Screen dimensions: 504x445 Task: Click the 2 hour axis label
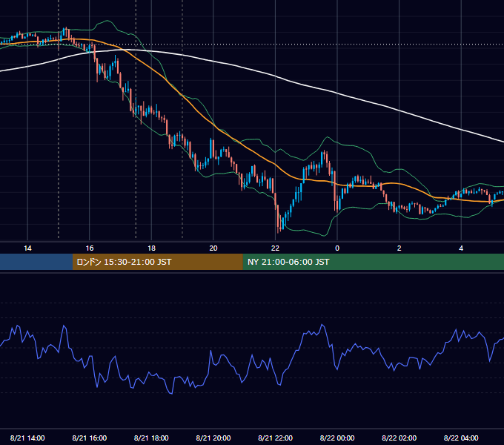[399, 248]
